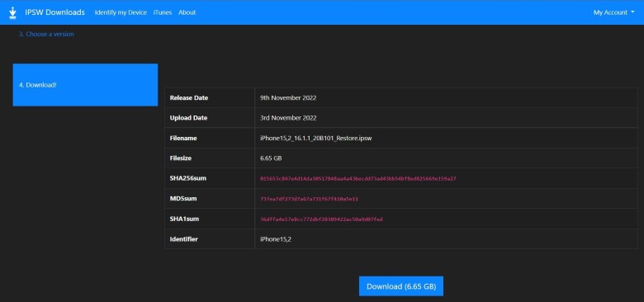The height and width of the screenshot is (302, 644).
Task: Click the iPhone15,2 Restore.ipsw filename
Action: pyautogui.click(x=316, y=139)
